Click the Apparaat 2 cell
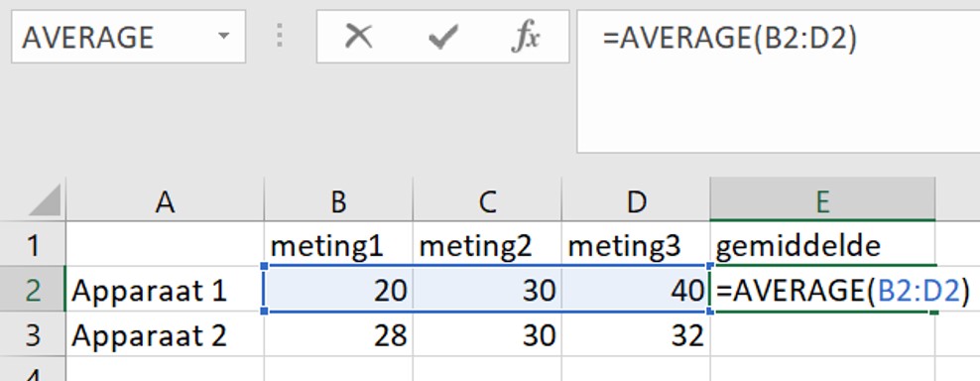This screenshot has width=980, height=381. [165, 335]
